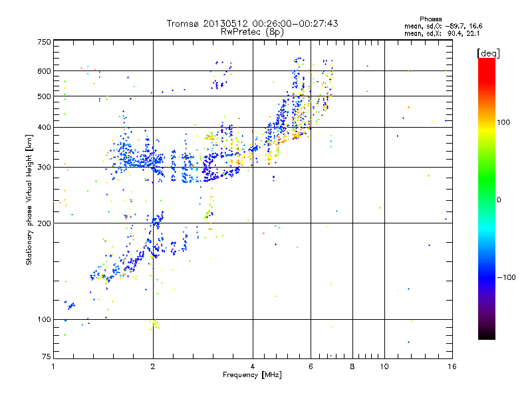532x399 pixels.
Task: Click the 'mean, sd,X: 90.4, 22.1' line
Action: point(442,33)
